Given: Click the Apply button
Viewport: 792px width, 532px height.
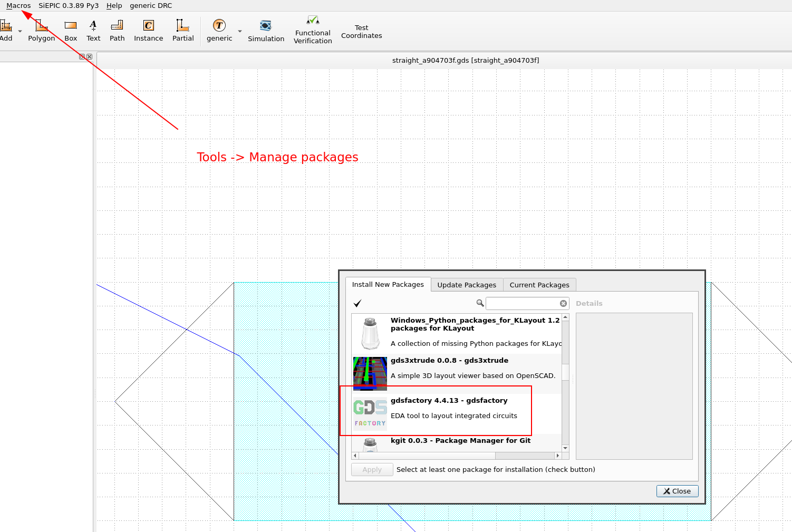Looking at the screenshot, I should (372, 469).
